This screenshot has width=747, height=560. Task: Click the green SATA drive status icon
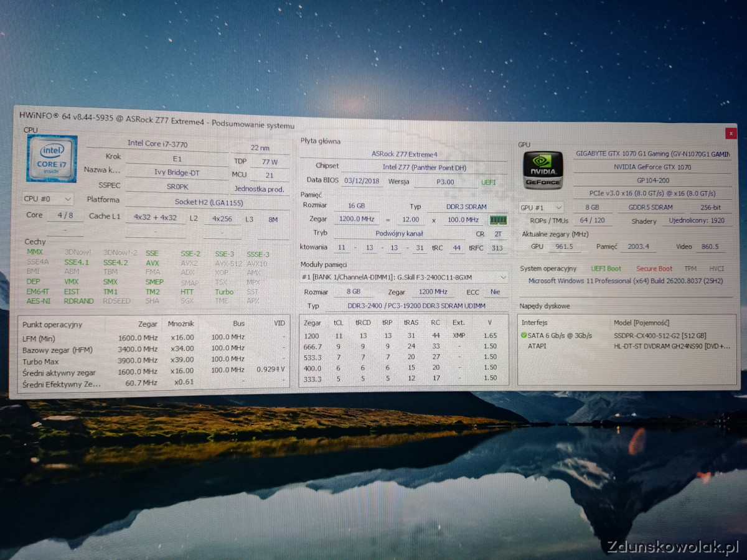tap(524, 335)
